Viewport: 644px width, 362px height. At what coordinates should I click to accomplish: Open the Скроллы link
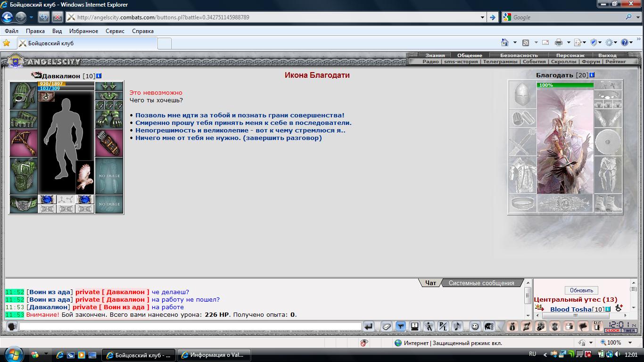563,61
